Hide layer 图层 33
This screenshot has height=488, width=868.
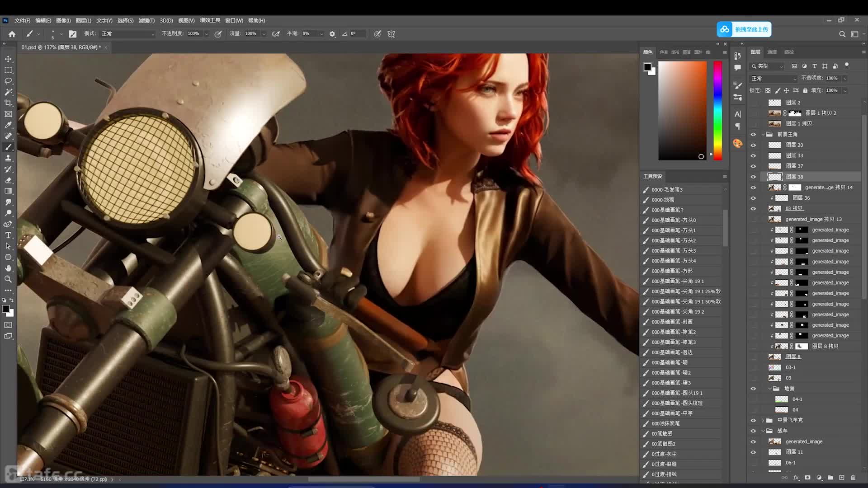tap(753, 155)
